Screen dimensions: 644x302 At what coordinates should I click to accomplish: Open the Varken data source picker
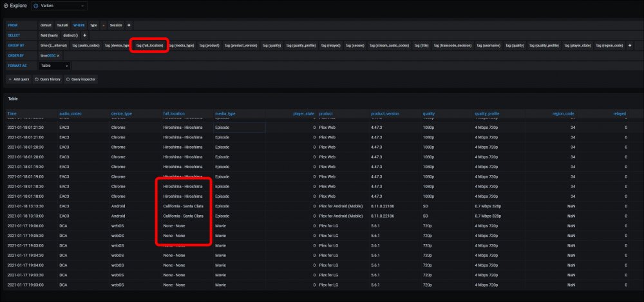point(59,6)
